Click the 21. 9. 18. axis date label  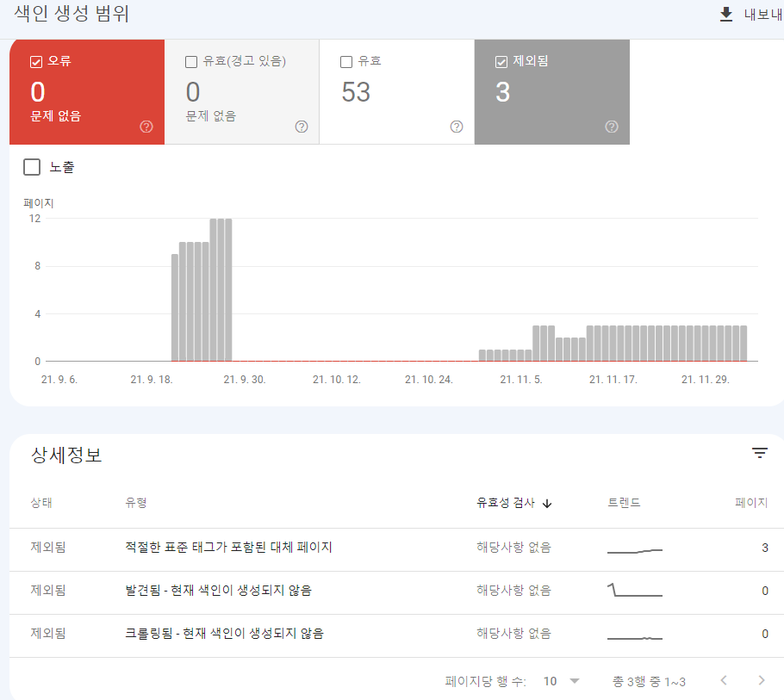click(x=152, y=380)
